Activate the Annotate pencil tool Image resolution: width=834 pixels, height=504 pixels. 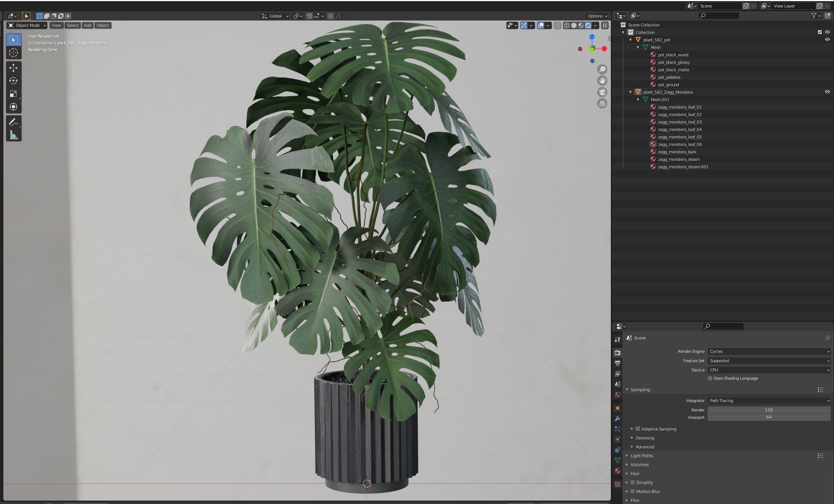(13, 122)
